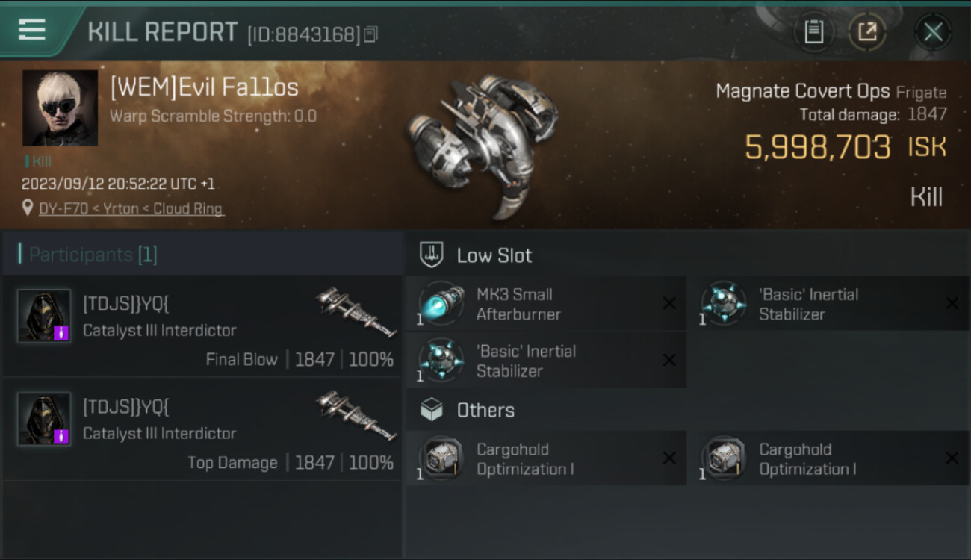
Task: Copy the kill report ID
Action: coord(371,34)
